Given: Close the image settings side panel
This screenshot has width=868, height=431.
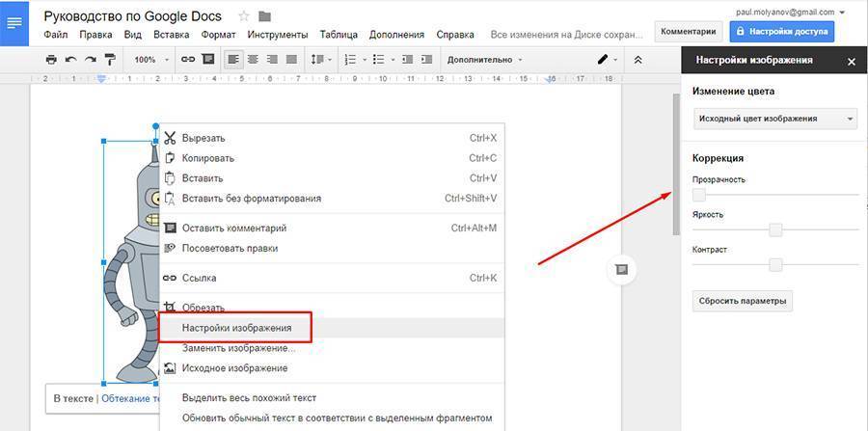Looking at the screenshot, I should coord(851,61).
